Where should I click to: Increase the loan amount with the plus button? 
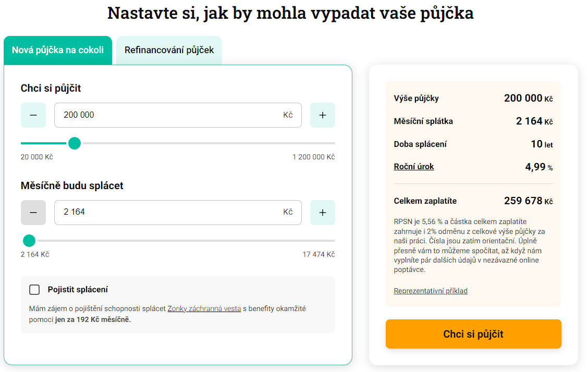point(323,115)
